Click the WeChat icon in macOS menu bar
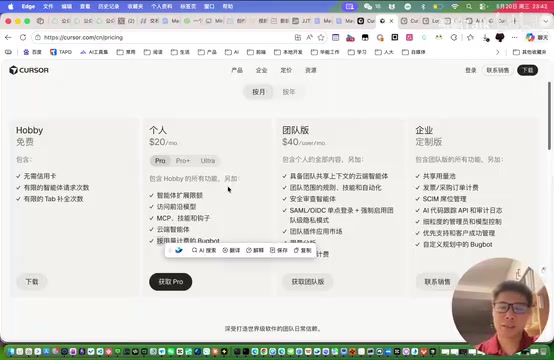This screenshot has width=554, height=360. pos(368,6)
